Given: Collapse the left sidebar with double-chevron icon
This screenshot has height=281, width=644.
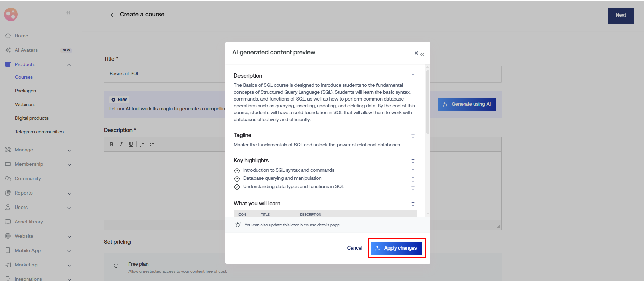Looking at the screenshot, I should (68, 13).
